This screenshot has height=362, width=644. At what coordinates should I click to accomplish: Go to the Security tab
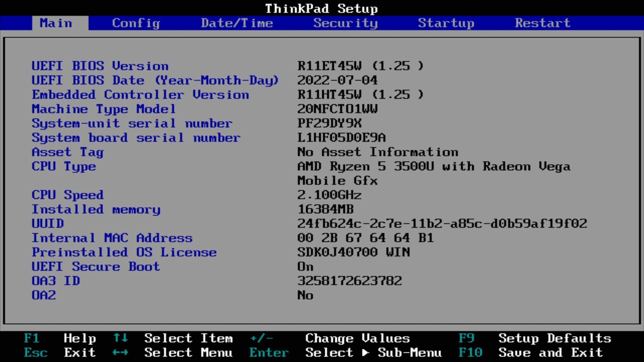pyautogui.click(x=345, y=23)
